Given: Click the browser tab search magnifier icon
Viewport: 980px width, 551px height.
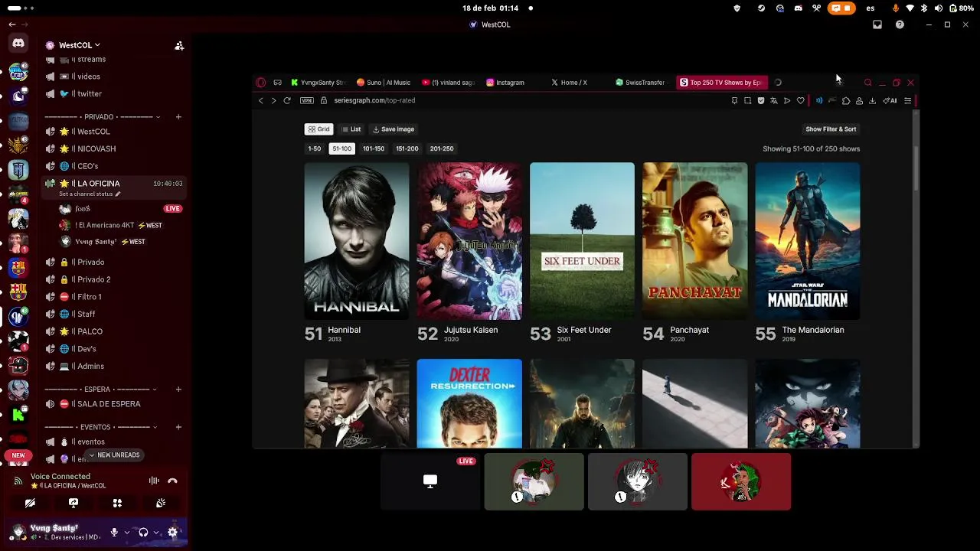Looking at the screenshot, I should click(x=867, y=83).
